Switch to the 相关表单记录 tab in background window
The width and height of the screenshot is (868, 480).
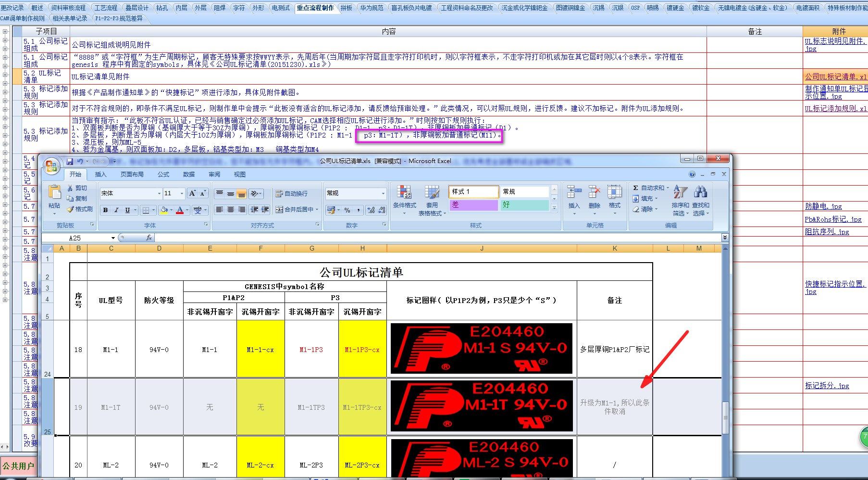pos(70,18)
